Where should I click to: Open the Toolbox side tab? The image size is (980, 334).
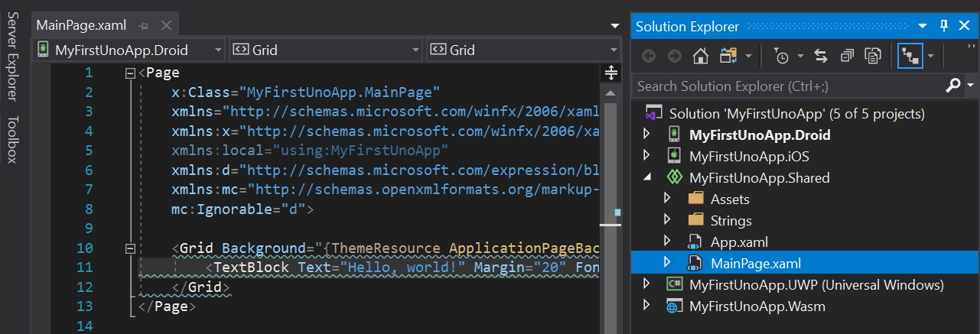pyautogui.click(x=11, y=138)
